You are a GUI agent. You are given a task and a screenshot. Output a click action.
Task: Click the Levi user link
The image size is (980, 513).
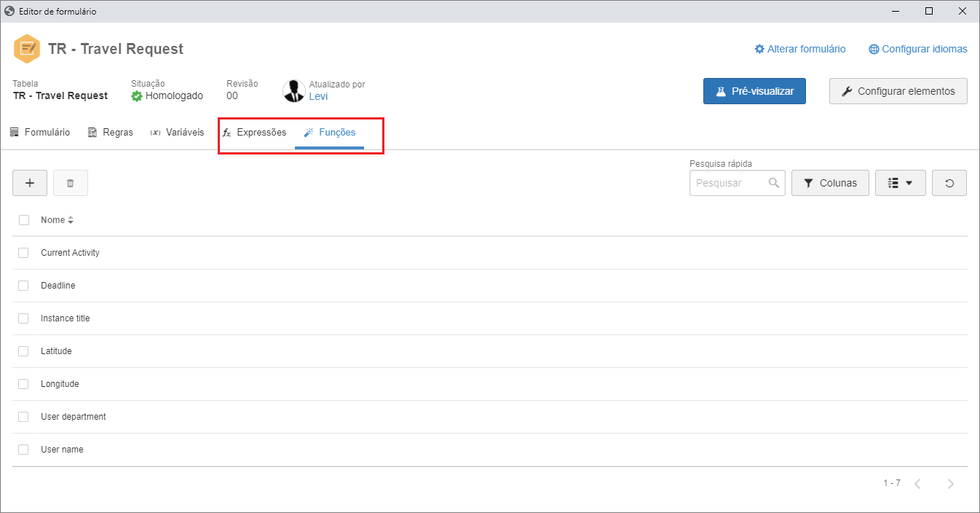tap(318, 96)
